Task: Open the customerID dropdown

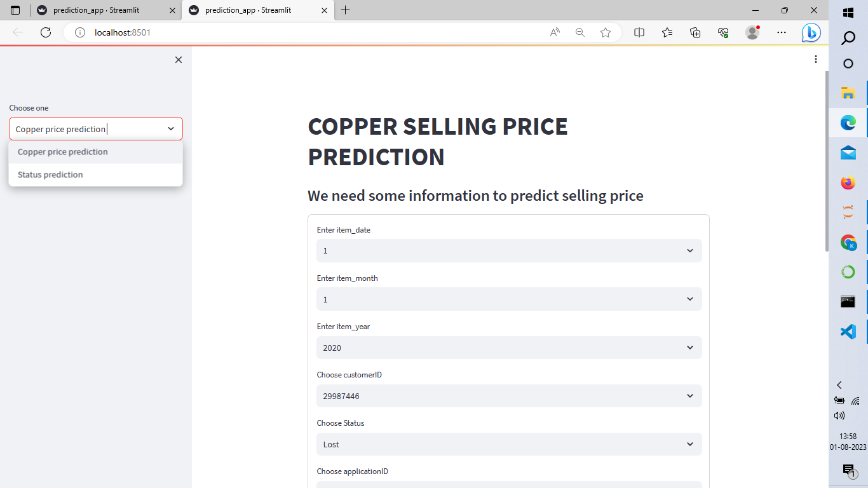Action: click(508, 396)
